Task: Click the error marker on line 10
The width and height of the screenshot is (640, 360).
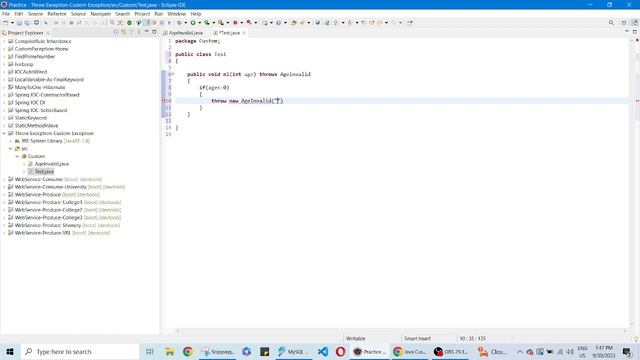Action: pos(164,101)
